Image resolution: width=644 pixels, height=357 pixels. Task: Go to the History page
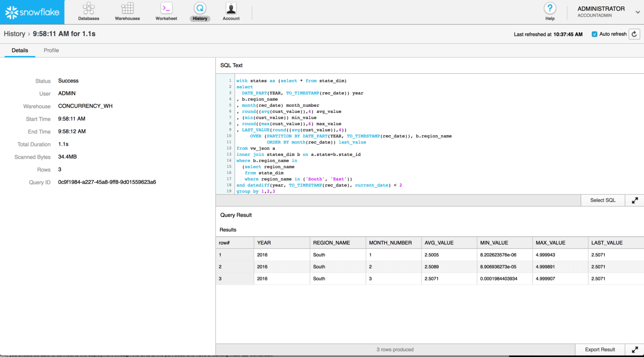pyautogui.click(x=200, y=12)
